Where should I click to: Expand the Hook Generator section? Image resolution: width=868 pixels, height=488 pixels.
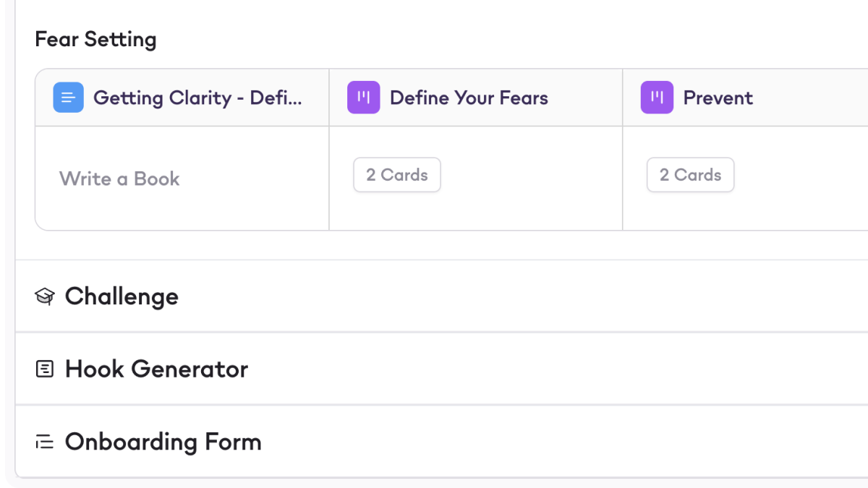tap(156, 369)
